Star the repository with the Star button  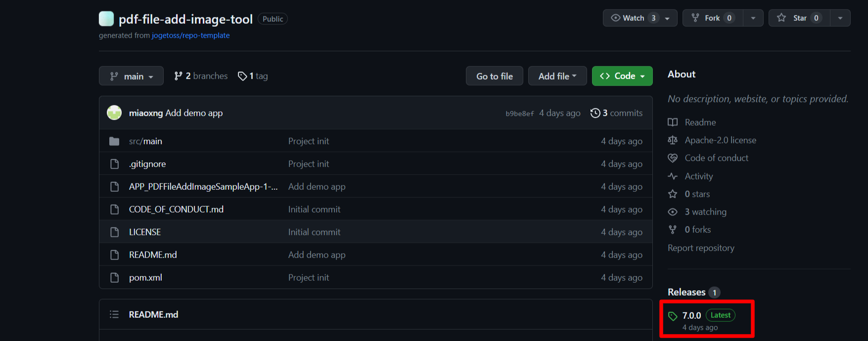point(799,18)
